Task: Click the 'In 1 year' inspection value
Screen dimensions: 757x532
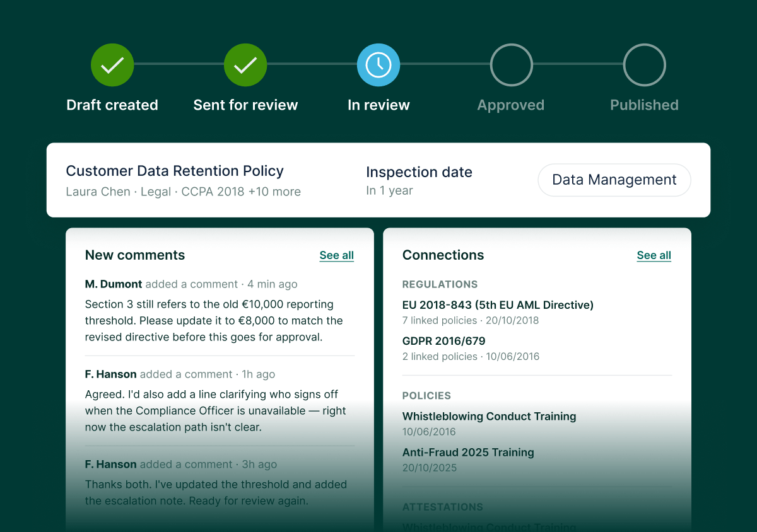Action: (389, 190)
